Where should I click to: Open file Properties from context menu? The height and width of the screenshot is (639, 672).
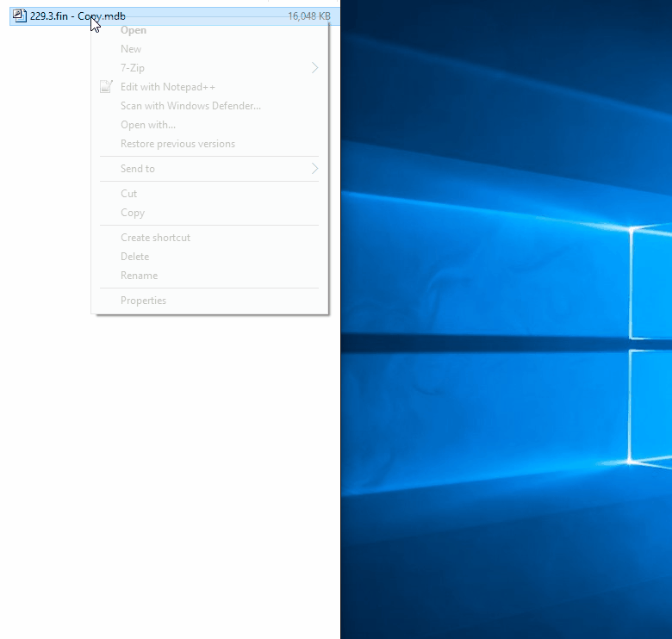143,301
